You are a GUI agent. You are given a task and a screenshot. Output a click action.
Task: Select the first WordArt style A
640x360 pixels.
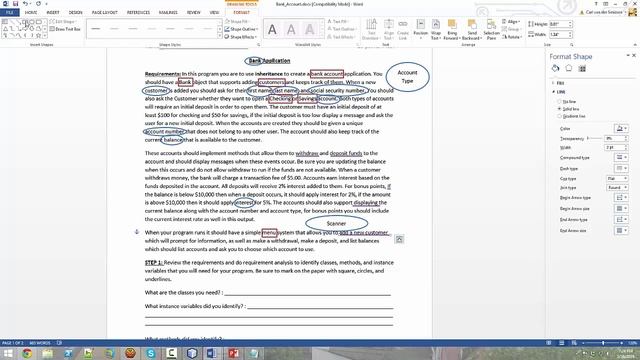point(272,29)
